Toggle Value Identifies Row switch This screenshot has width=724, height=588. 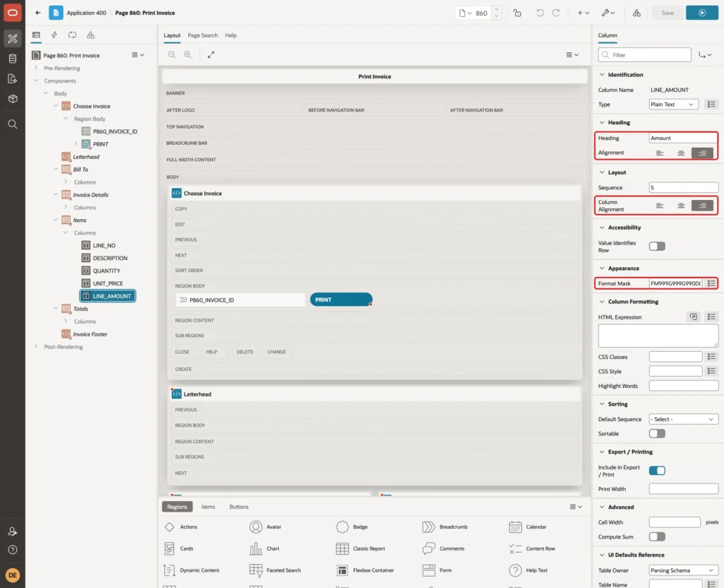click(657, 247)
